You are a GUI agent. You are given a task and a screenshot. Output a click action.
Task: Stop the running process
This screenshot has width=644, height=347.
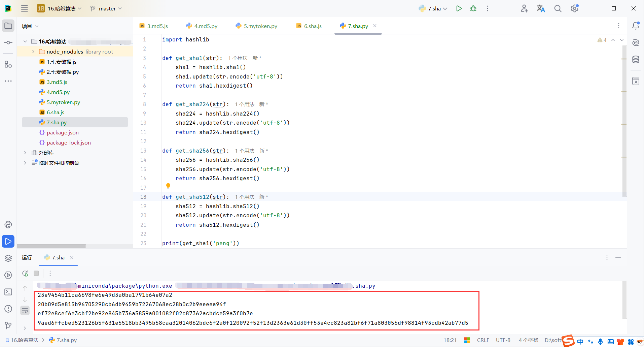coord(36,273)
